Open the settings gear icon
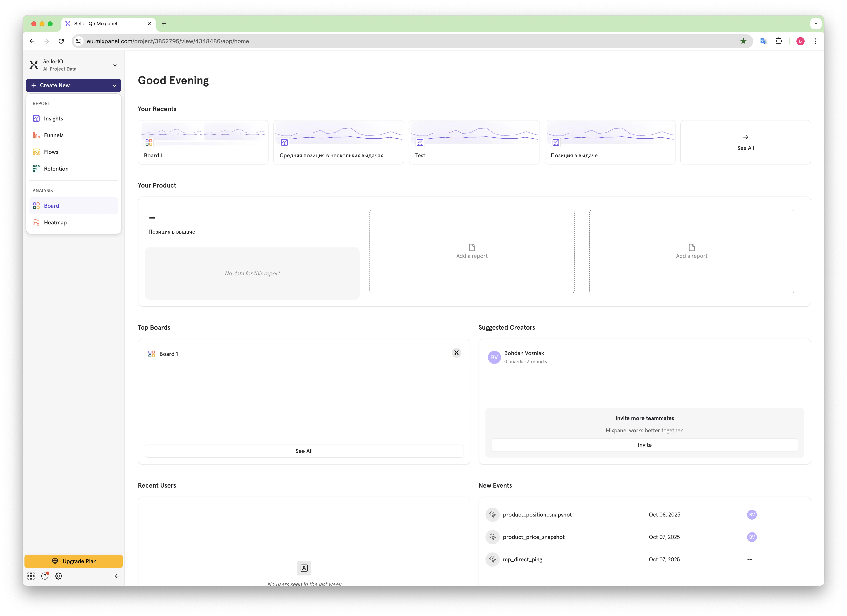 pyautogui.click(x=59, y=576)
